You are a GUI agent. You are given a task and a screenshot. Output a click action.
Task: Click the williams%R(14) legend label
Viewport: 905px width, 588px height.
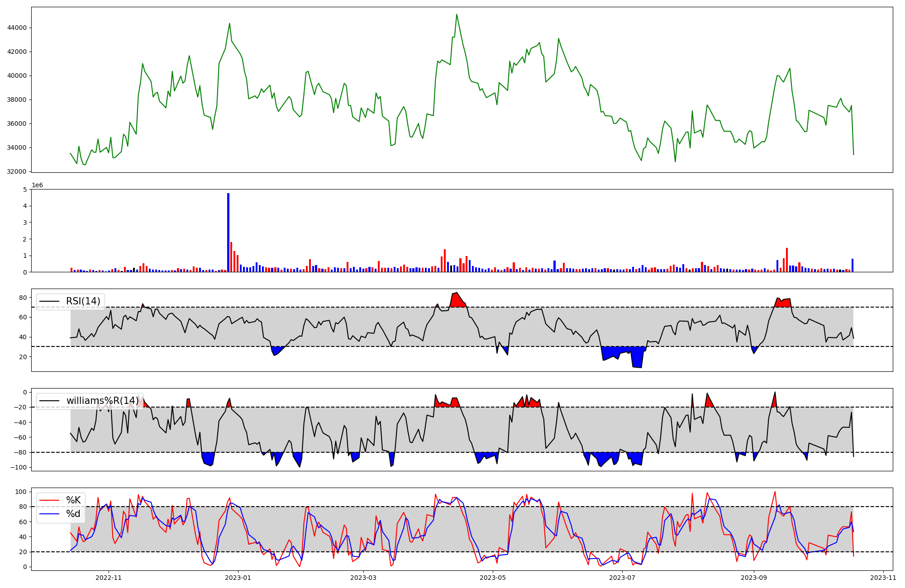click(103, 401)
